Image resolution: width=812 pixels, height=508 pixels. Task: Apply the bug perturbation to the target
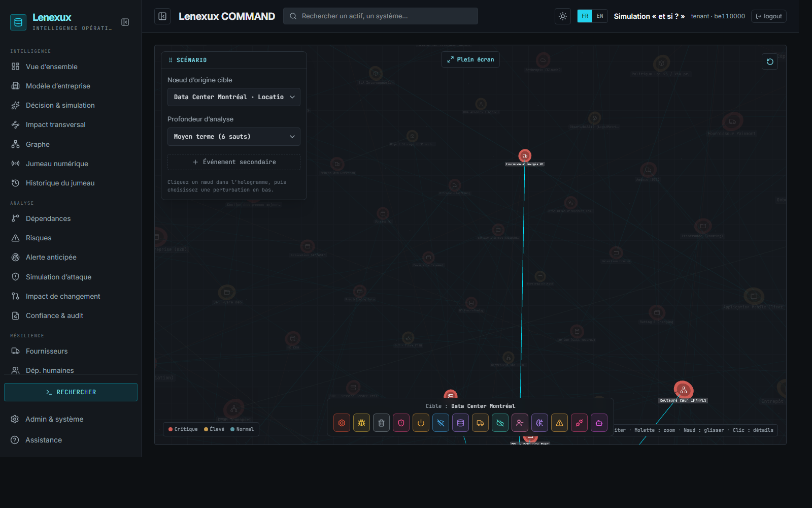pos(361,423)
